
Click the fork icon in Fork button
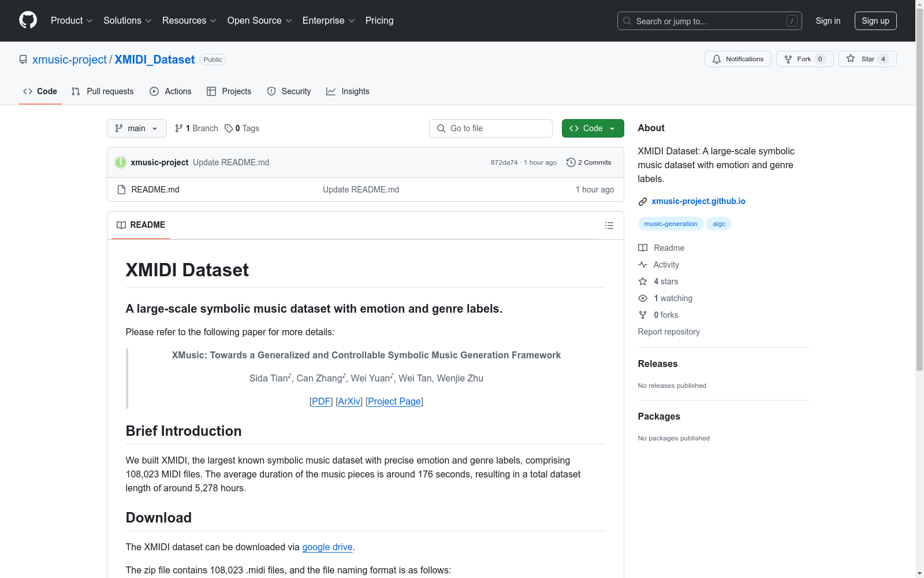point(788,59)
